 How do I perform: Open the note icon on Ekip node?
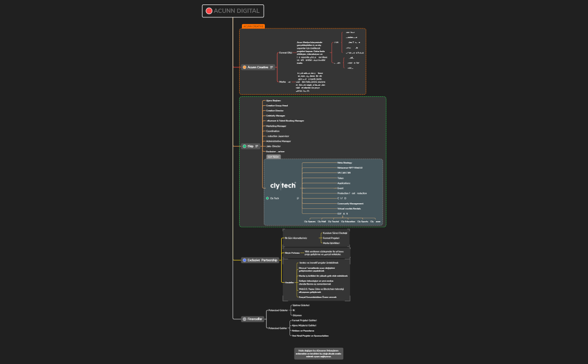256,146
